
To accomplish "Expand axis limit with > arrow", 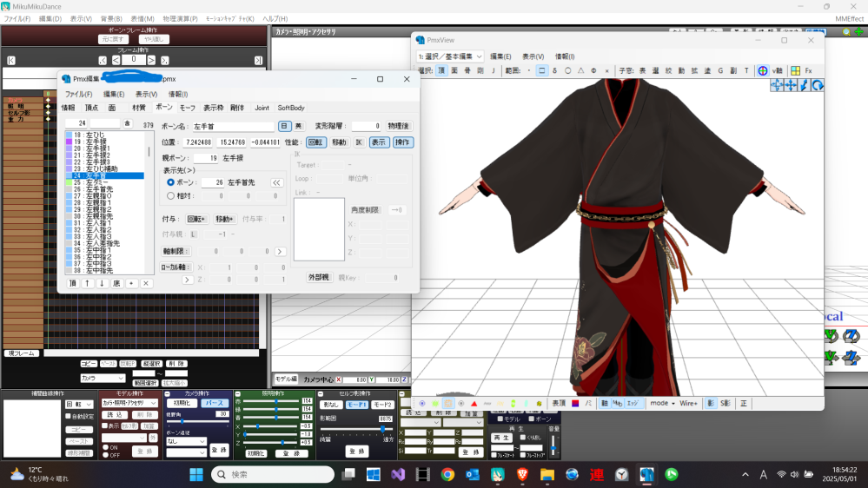I will [x=280, y=251].
